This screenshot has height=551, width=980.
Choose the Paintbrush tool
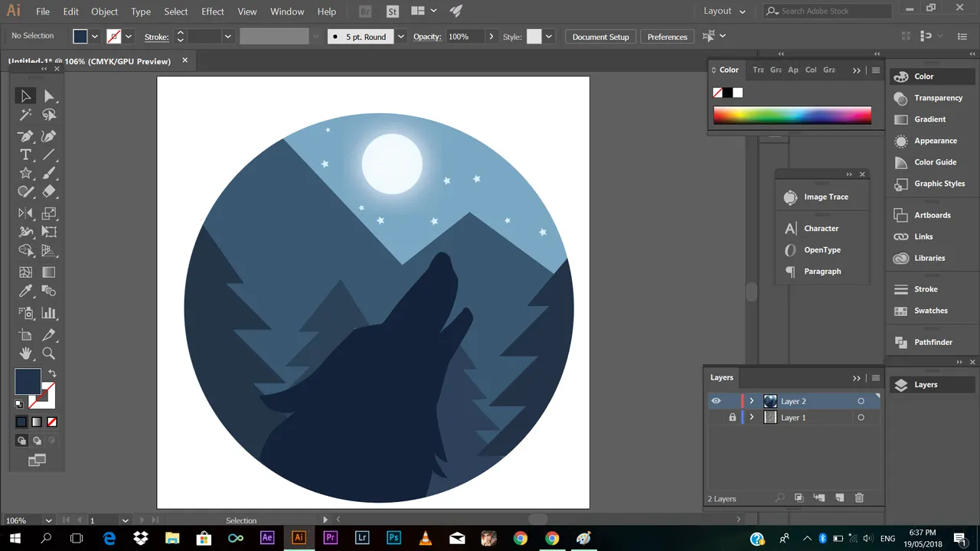(x=49, y=174)
